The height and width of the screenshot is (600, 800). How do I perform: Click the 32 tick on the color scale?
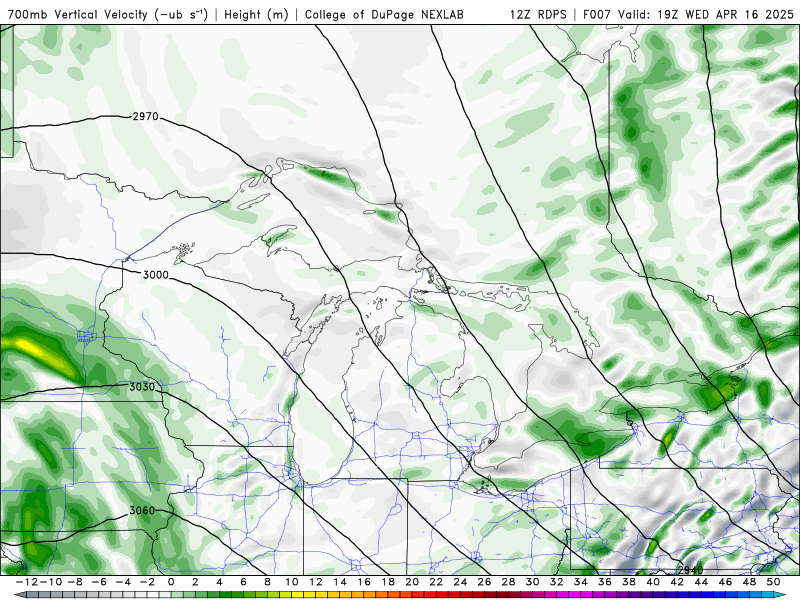[557, 582]
